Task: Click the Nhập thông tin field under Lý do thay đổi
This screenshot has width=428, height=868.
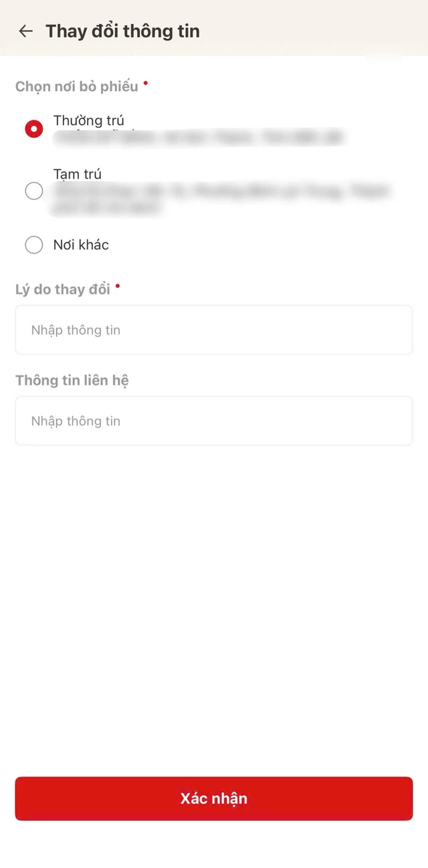Action: 213,330
